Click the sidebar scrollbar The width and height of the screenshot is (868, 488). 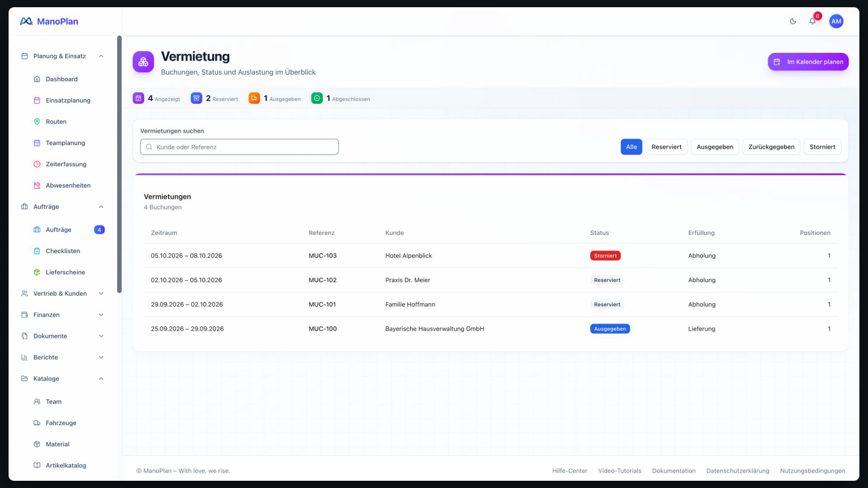pos(119,164)
